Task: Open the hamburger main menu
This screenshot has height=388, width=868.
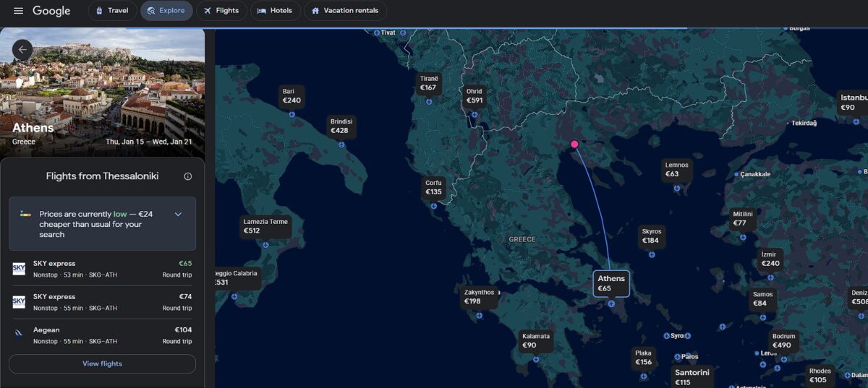Action: click(18, 11)
